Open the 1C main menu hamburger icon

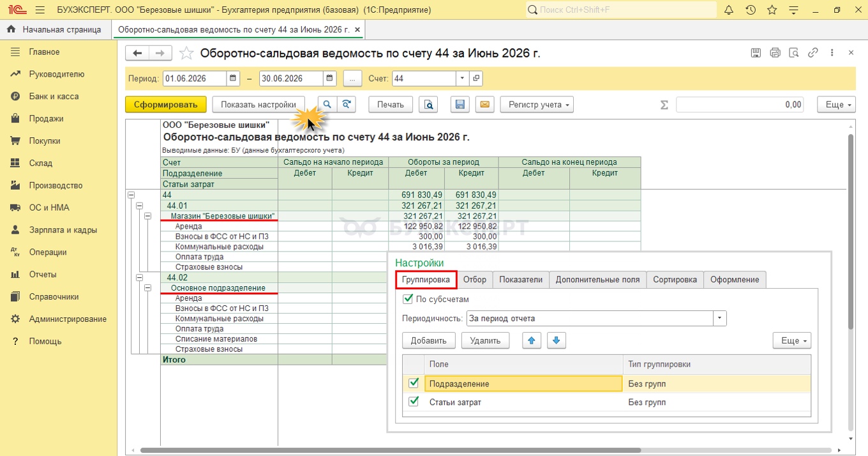[x=40, y=10]
